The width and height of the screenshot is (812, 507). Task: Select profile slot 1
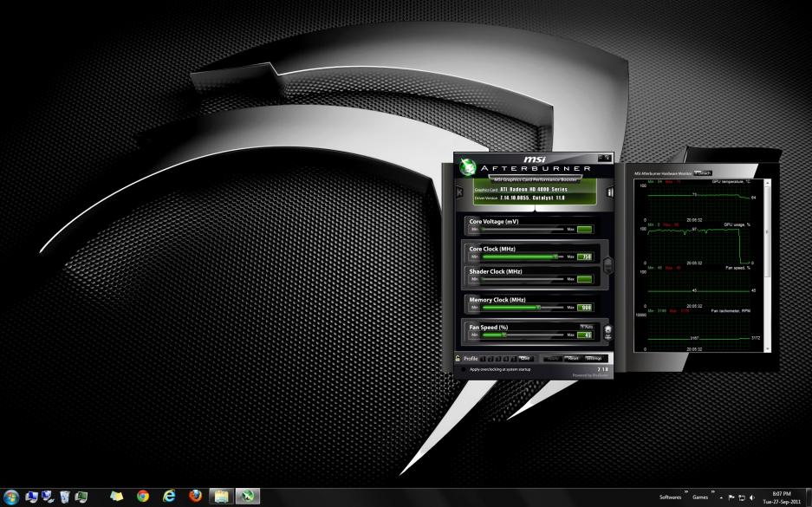[x=483, y=359]
